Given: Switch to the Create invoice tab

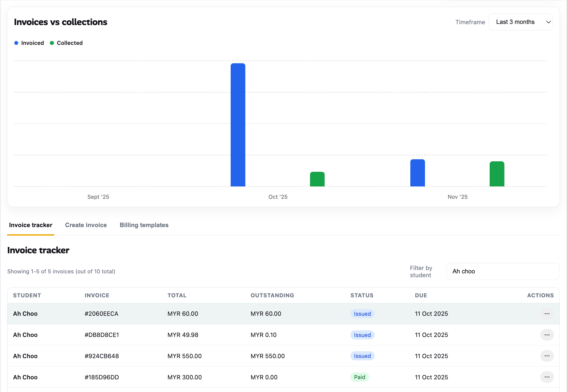Looking at the screenshot, I should [86, 225].
